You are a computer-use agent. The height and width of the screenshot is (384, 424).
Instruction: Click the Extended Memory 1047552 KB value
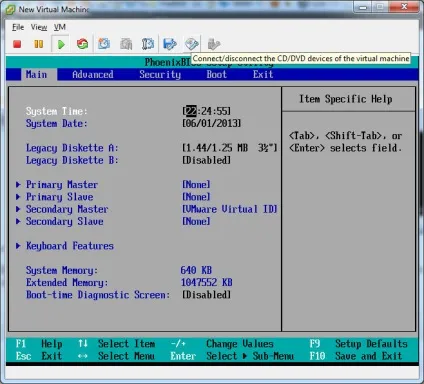pyautogui.click(x=206, y=282)
